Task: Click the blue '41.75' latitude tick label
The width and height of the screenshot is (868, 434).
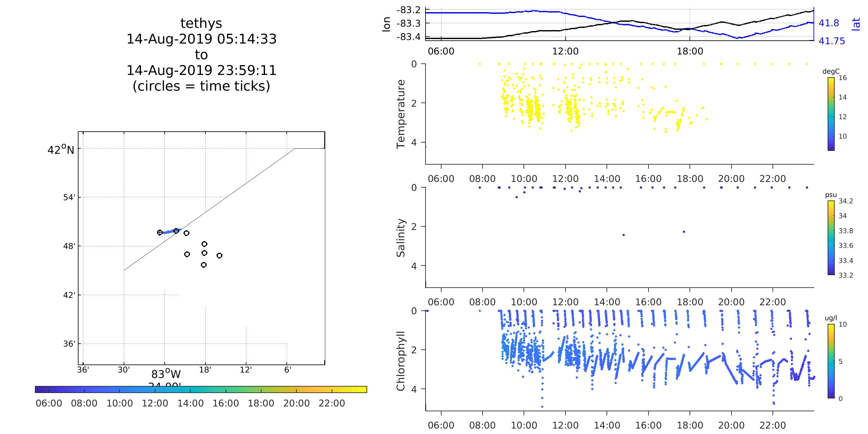Action: click(x=831, y=41)
